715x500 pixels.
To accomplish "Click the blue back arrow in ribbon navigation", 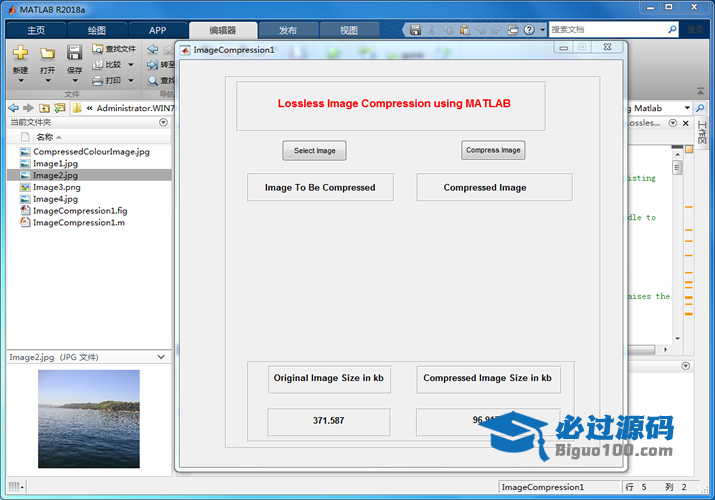I will point(153,49).
